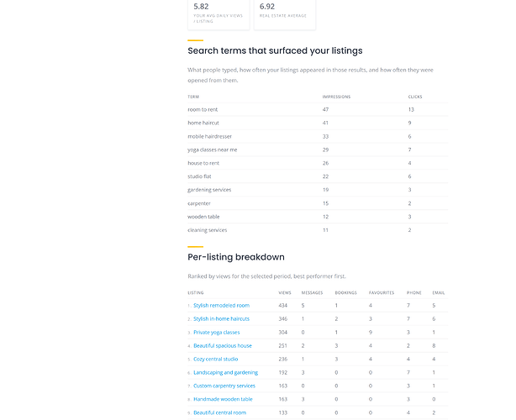Open the Beautiful central room listing
516x420 pixels.
pyautogui.click(x=219, y=412)
